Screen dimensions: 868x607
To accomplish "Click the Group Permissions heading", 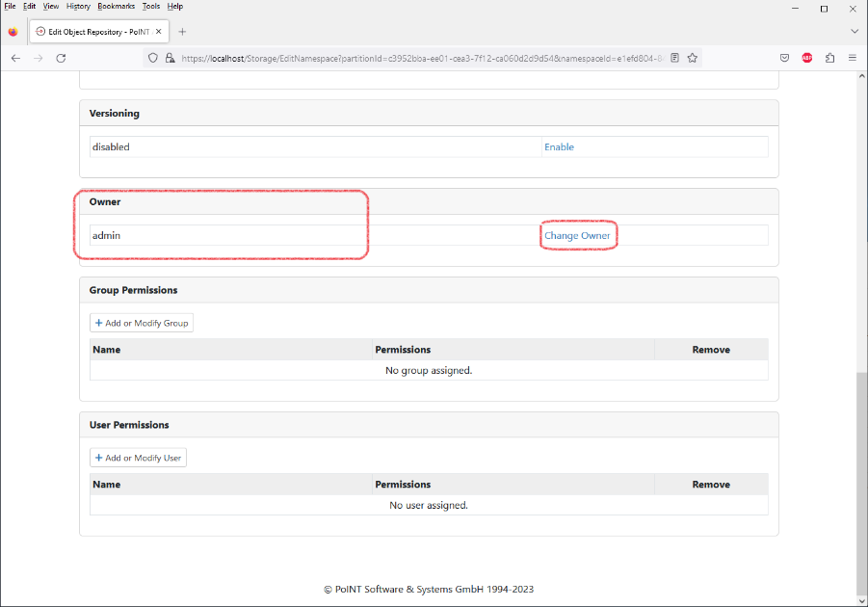I will click(x=133, y=290).
